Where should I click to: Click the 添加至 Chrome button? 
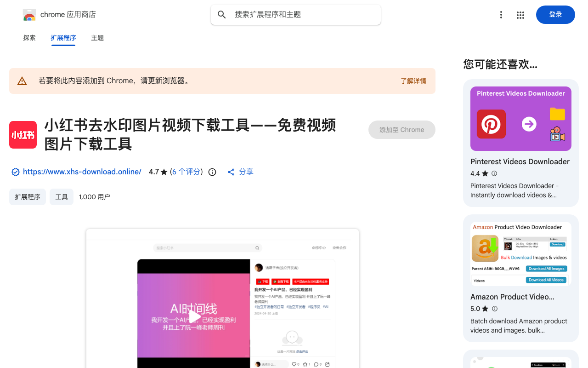402,130
